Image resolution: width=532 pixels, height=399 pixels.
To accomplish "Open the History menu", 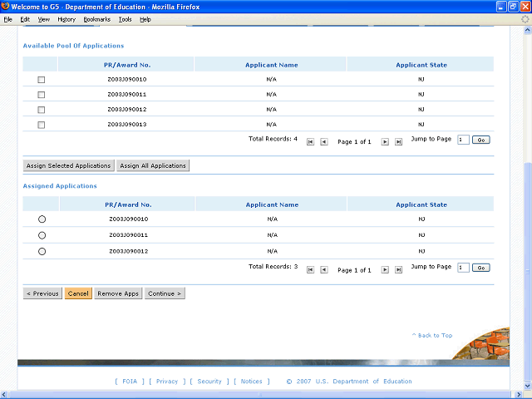I will [66, 19].
